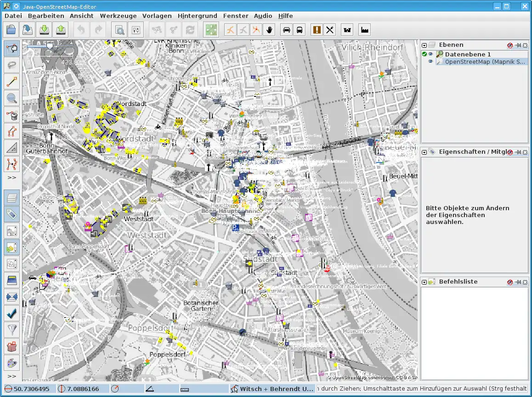Click the map zoom slider handle
Screen dimensions: 532x397
[x=50, y=46]
